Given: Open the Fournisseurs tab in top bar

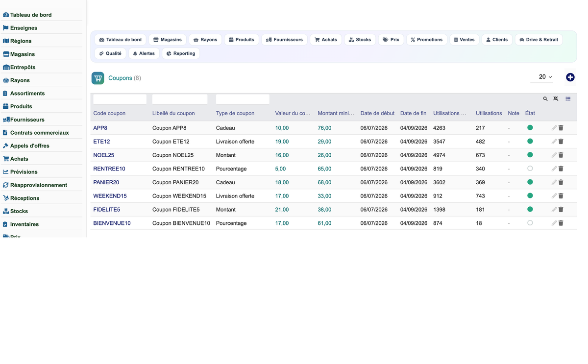Looking at the screenshot, I should [x=284, y=40].
